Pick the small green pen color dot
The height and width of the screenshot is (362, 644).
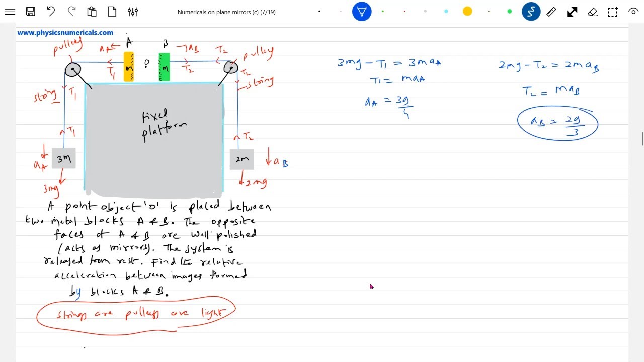[383, 12]
